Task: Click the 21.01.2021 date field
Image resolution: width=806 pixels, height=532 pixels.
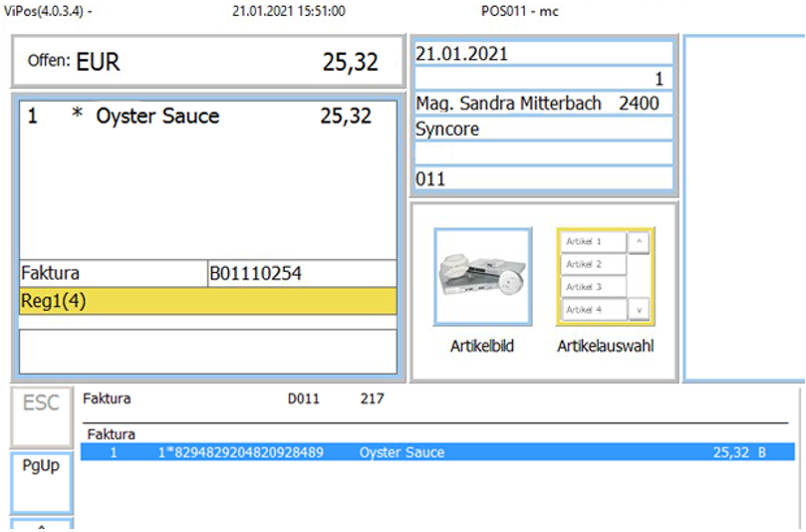Action: 543,55
